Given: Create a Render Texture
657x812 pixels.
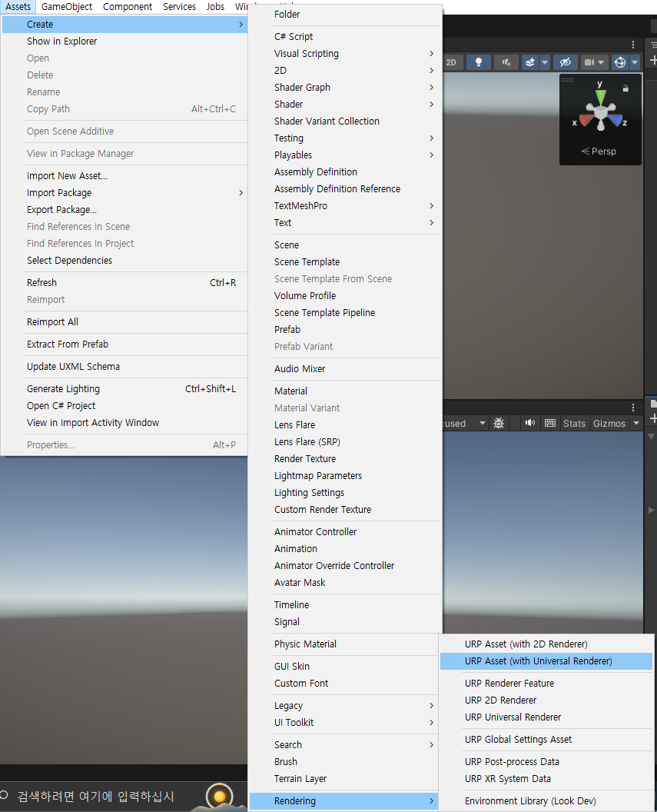Looking at the screenshot, I should 345,459.
